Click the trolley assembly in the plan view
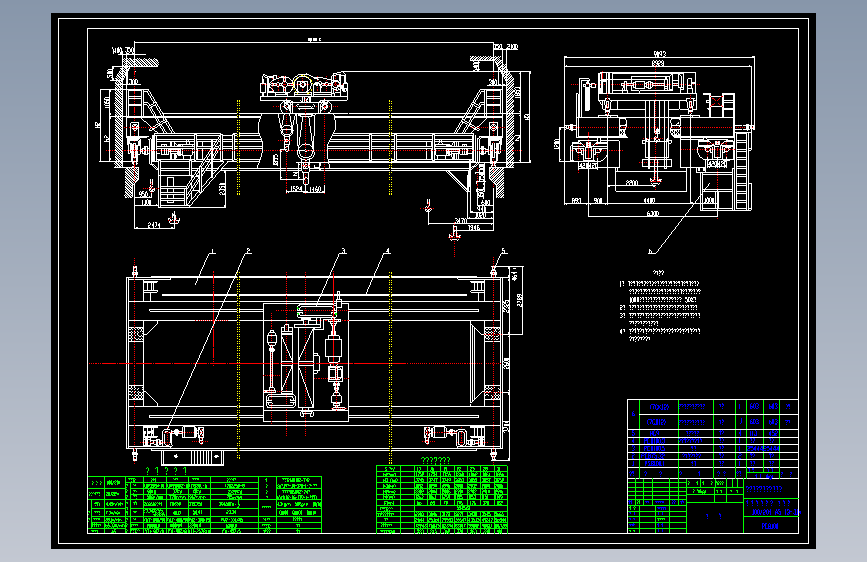 [306, 362]
